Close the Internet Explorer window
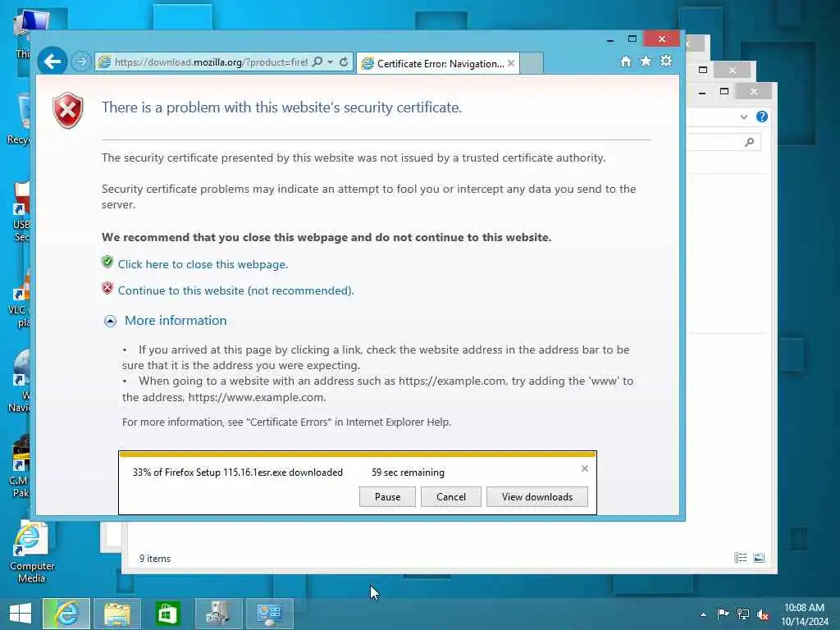This screenshot has width=840, height=630. click(x=662, y=39)
